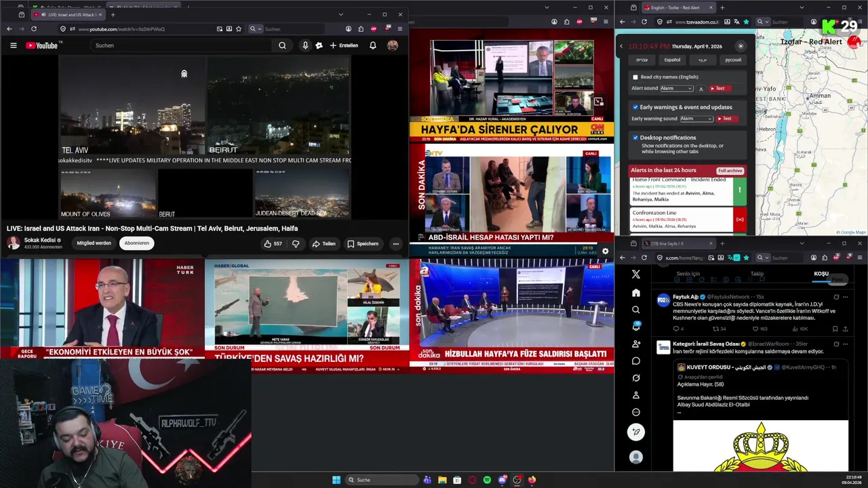Viewport: 868px width, 488px height.
Task: Open settings gear on news video panel
Action: (605, 251)
